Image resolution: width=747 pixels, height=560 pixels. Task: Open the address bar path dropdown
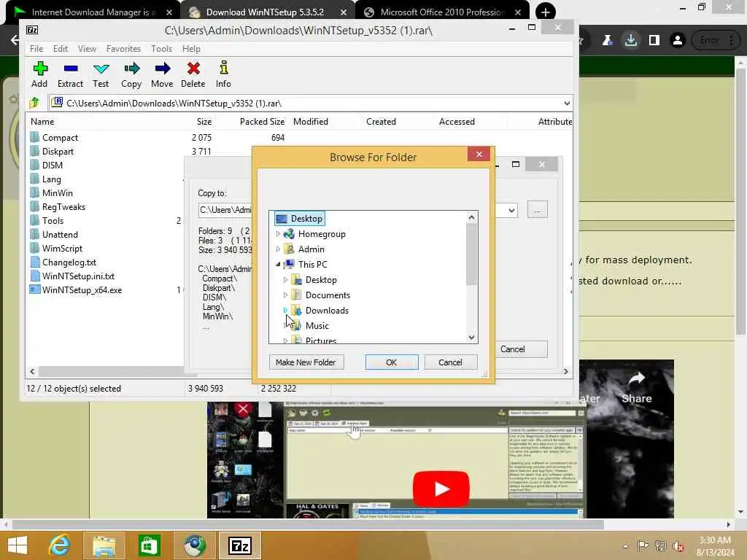pyautogui.click(x=566, y=104)
